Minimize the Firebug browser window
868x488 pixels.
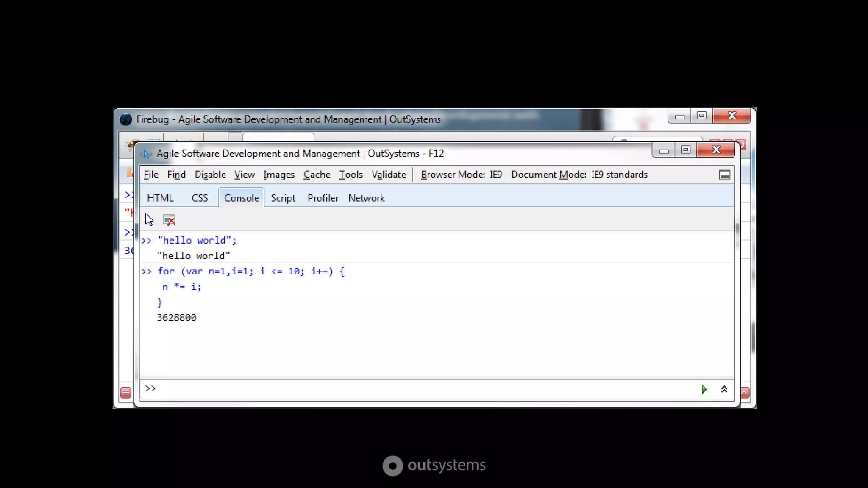[679, 116]
